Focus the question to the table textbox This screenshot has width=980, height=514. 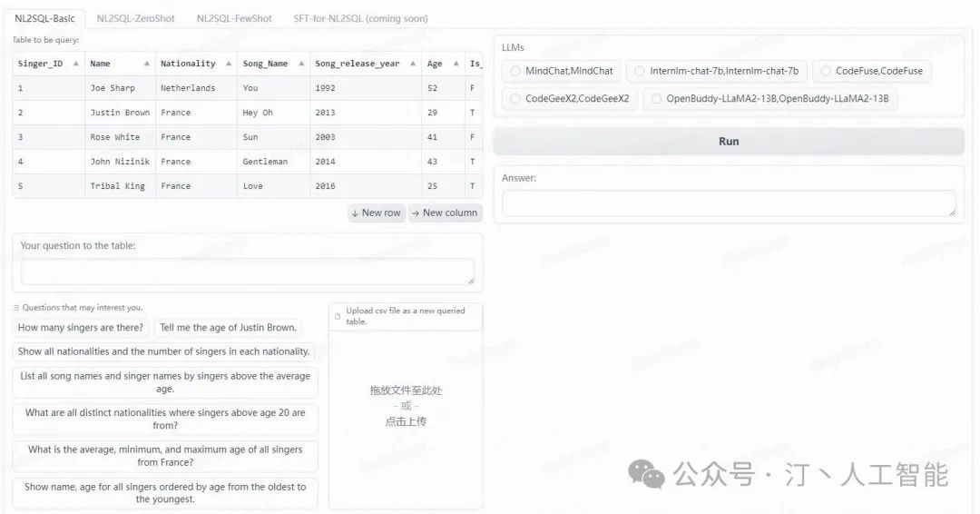(248, 272)
